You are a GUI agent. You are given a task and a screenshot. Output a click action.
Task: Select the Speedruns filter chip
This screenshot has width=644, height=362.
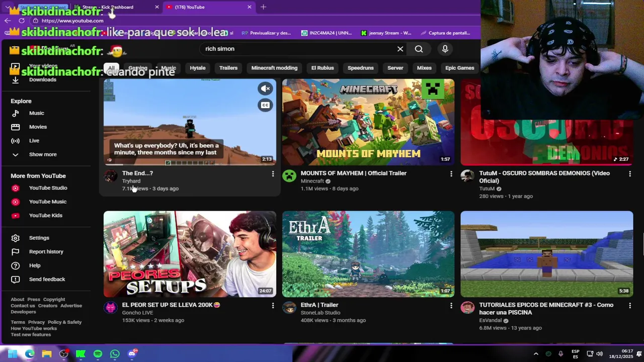(361, 68)
